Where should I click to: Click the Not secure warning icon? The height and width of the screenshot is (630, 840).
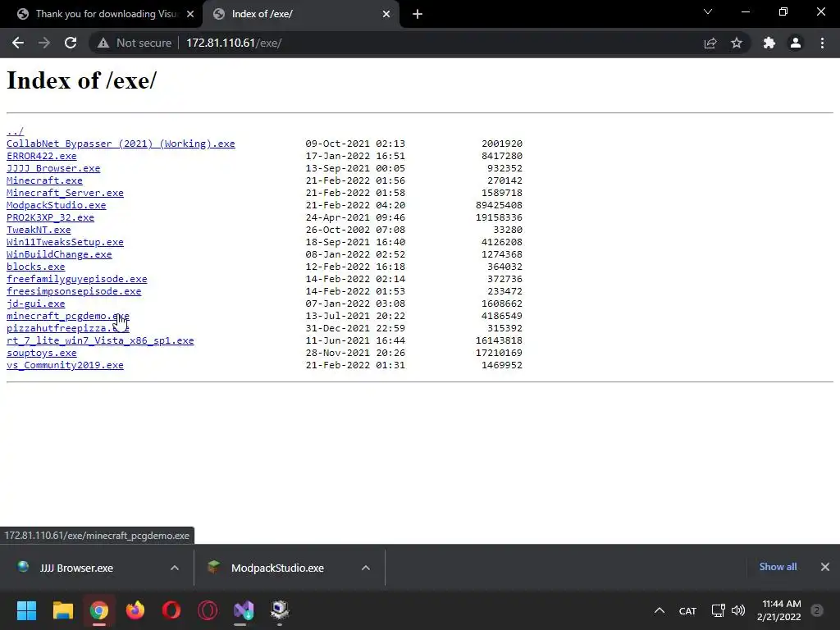point(103,43)
